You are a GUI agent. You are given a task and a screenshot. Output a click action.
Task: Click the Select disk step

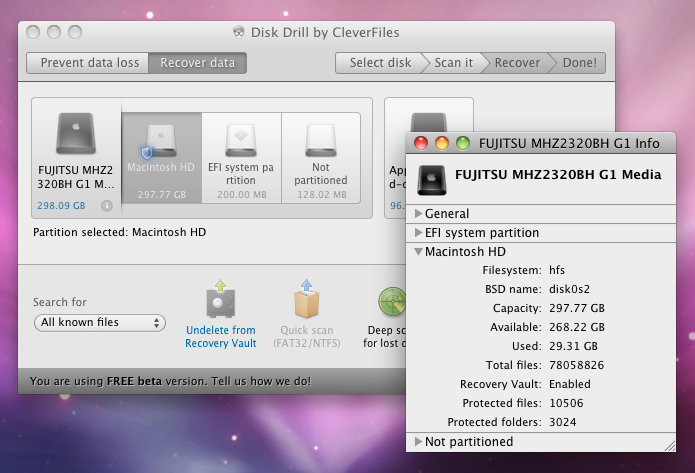tap(379, 63)
